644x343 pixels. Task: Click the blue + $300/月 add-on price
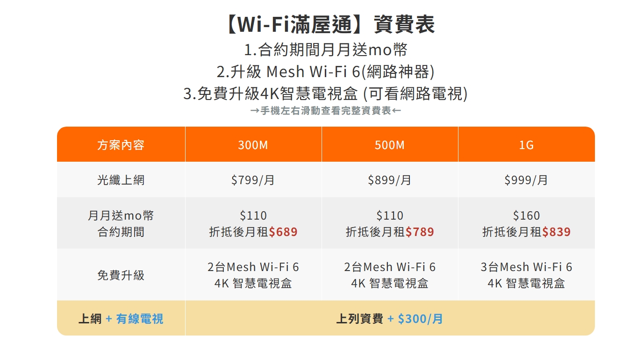click(x=415, y=319)
